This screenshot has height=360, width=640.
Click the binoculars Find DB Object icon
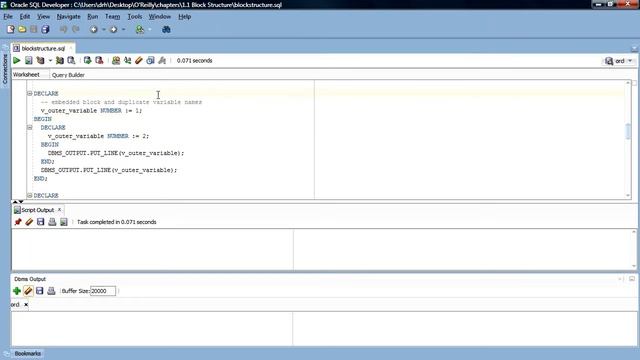pos(166,29)
